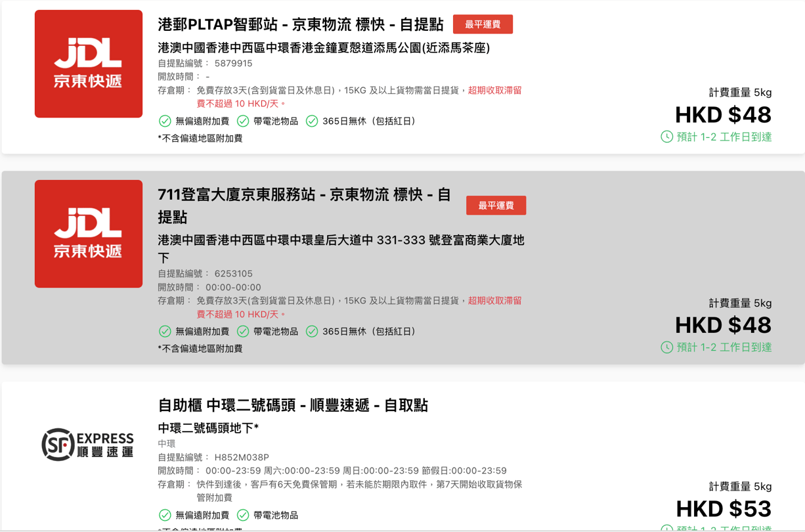Image resolution: width=805 pixels, height=532 pixels.
Task: Click the 帶電池物品 check icon on the SF Express card
Action: tap(242, 515)
